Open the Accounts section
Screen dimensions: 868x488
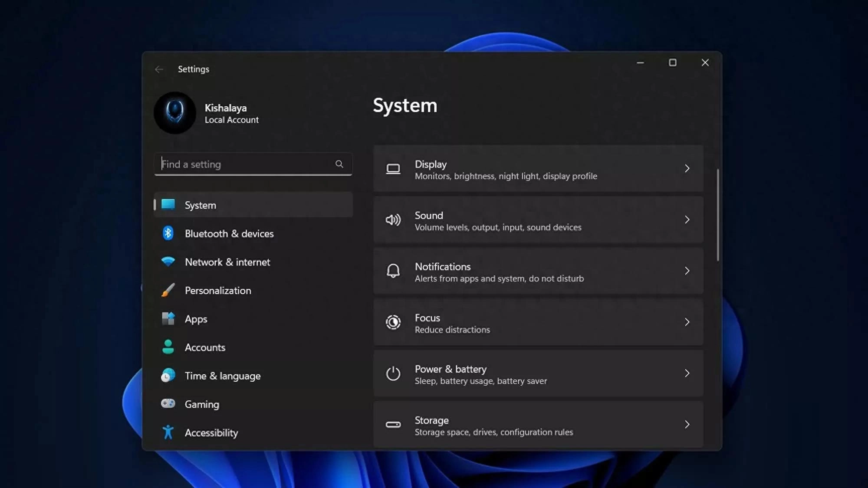204,347
